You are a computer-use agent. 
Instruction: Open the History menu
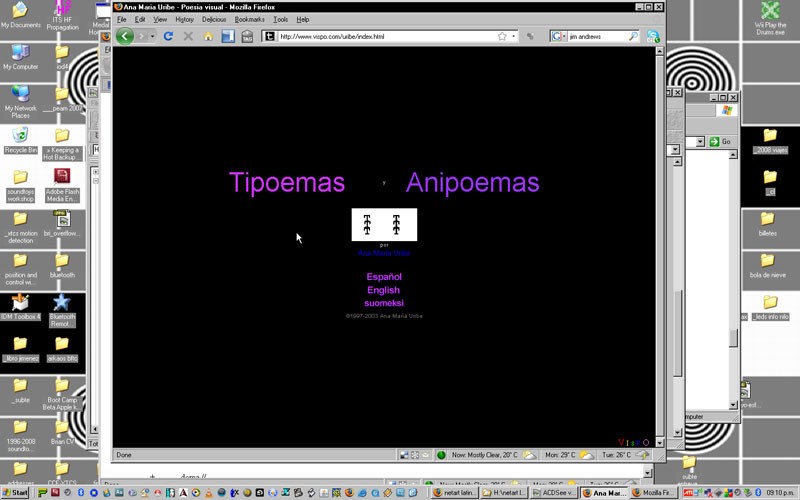184,19
